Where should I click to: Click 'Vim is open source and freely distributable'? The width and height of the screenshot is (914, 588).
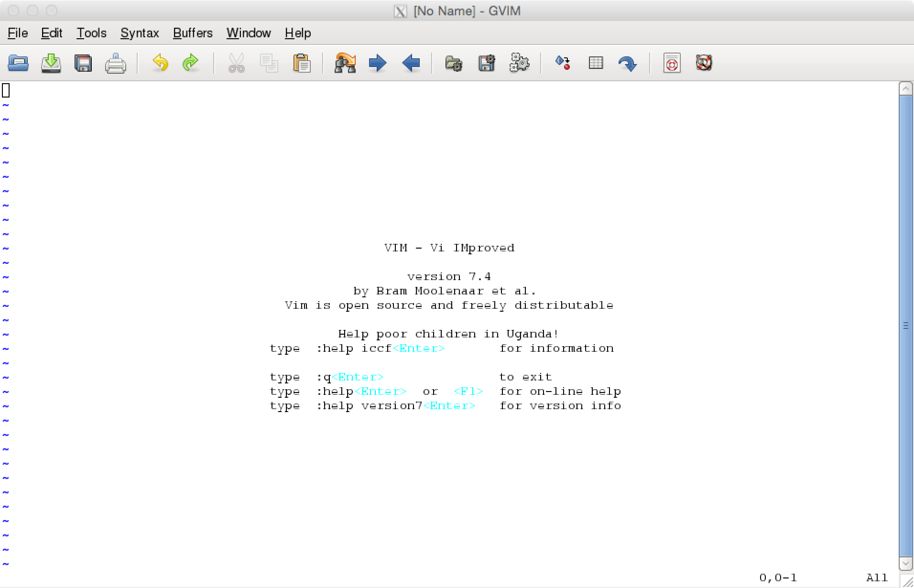pyautogui.click(x=449, y=305)
